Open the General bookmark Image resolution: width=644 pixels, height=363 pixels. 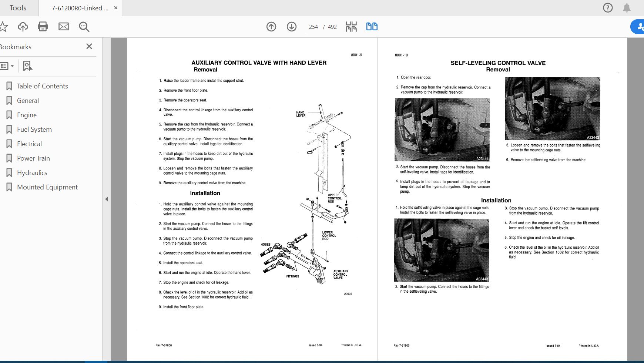coord(28,101)
